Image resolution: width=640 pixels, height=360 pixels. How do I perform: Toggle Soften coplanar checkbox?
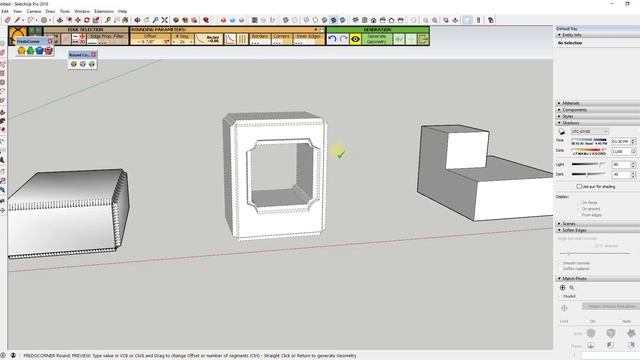click(560, 269)
